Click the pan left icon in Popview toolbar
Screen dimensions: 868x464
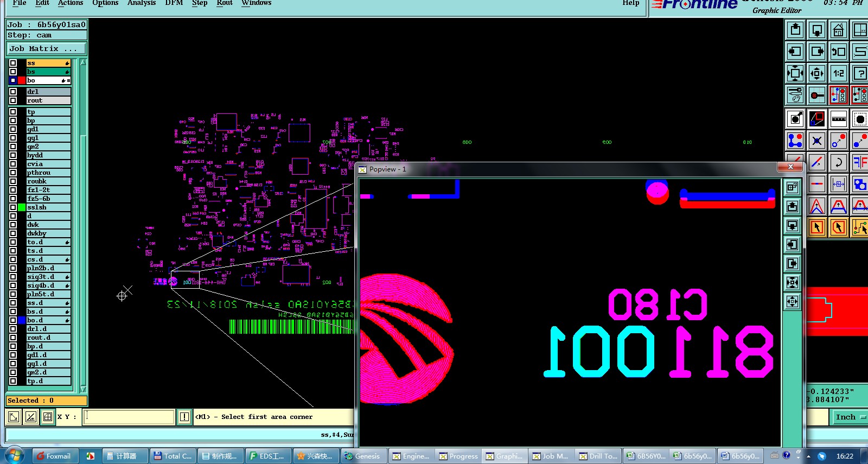coord(793,244)
